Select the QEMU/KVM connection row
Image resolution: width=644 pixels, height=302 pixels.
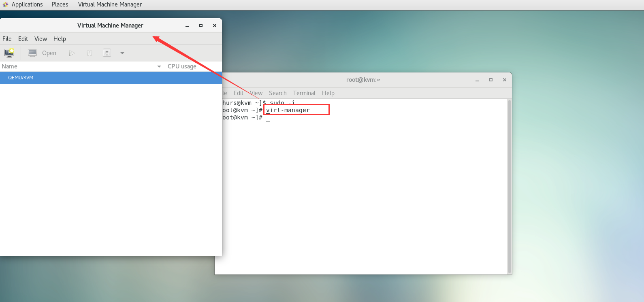(x=111, y=78)
